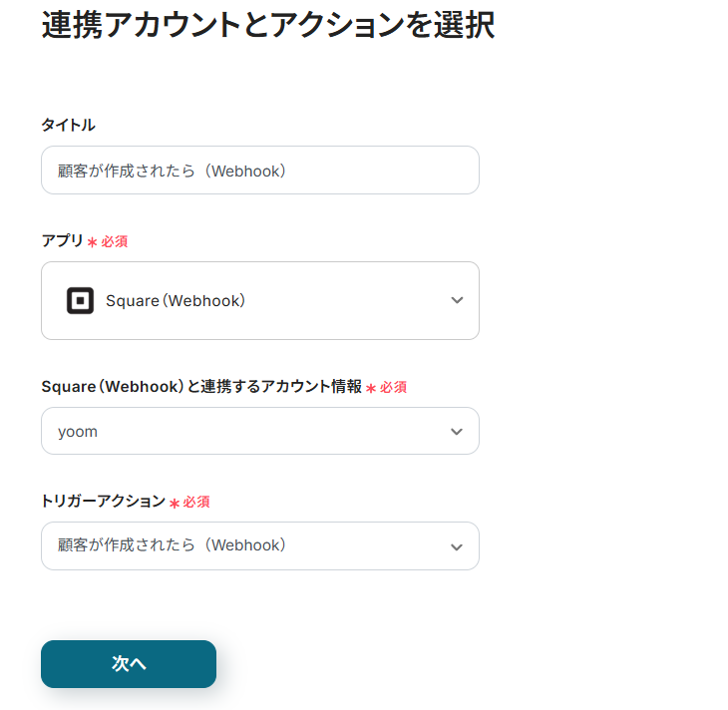Click the Square logo icon

point(80,300)
